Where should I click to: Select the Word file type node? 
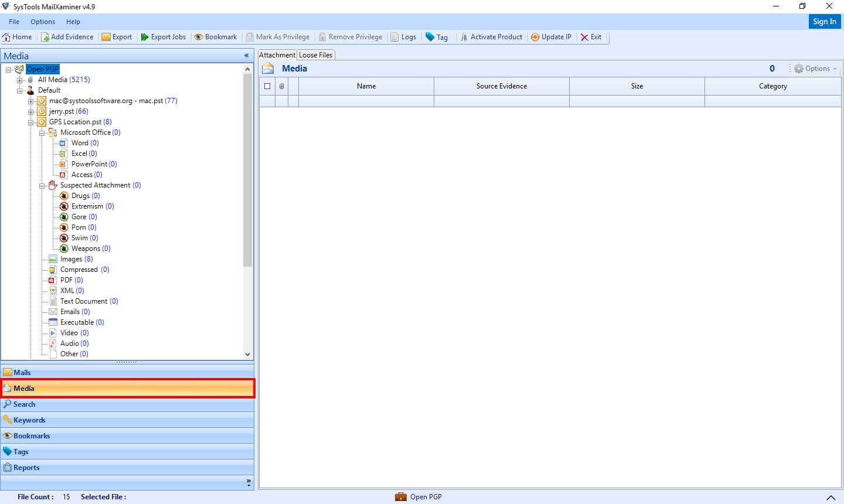(85, 143)
